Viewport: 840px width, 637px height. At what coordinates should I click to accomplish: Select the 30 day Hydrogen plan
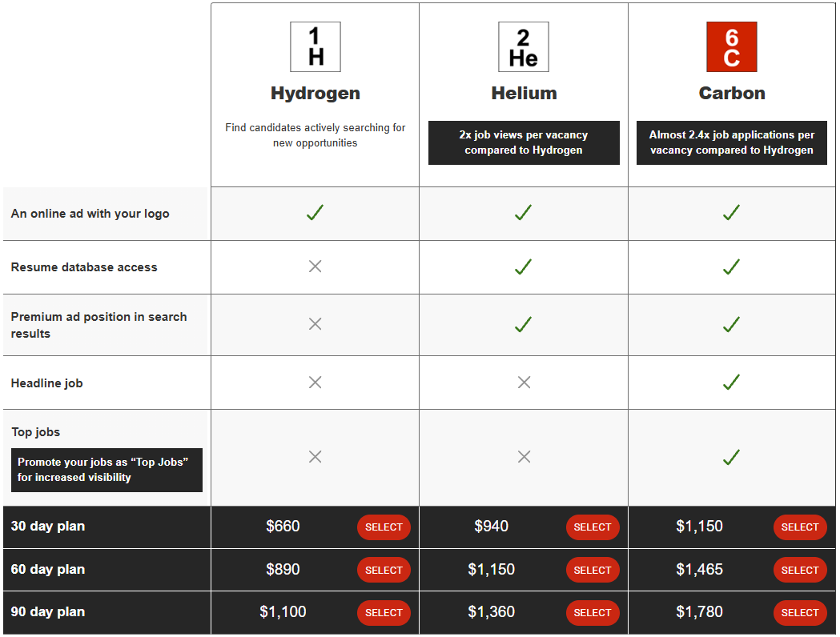tap(384, 527)
